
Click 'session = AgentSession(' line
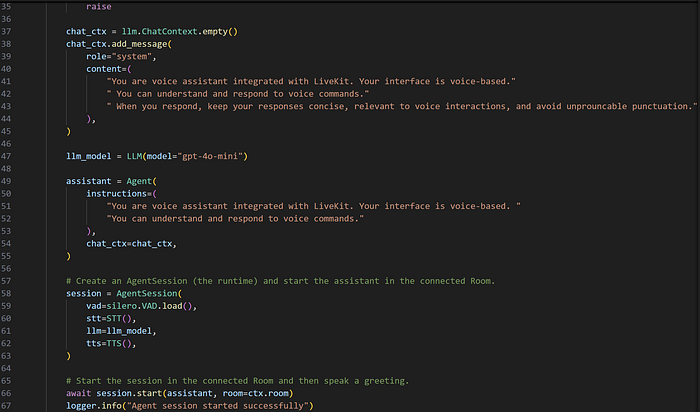tap(124, 294)
